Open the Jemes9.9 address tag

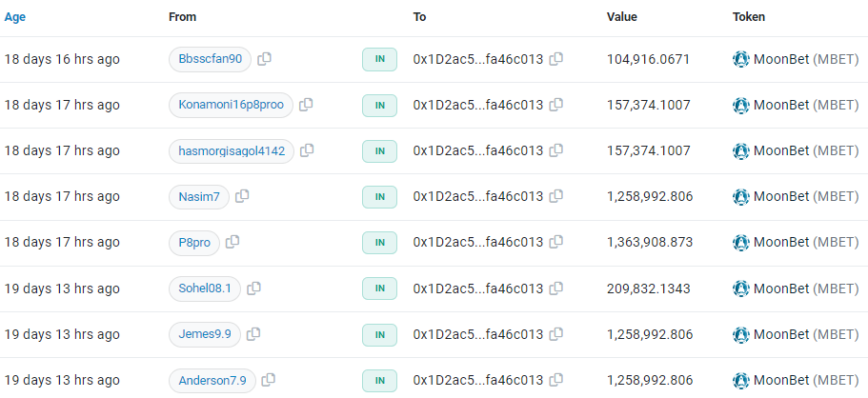205,335
